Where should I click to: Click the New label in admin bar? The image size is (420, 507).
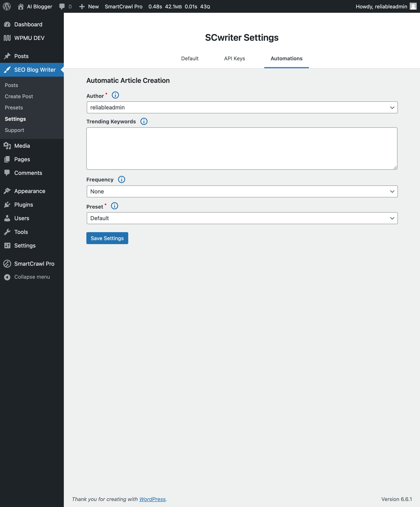pyautogui.click(x=93, y=7)
